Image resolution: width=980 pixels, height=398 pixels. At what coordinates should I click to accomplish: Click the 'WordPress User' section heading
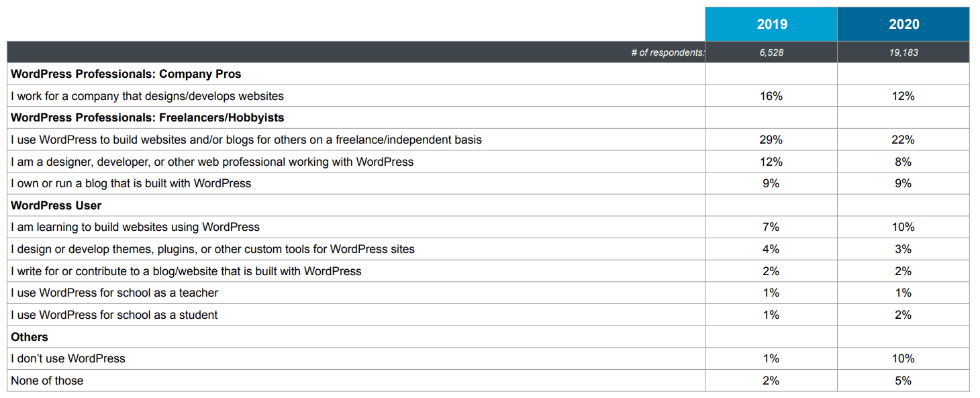click(x=56, y=205)
